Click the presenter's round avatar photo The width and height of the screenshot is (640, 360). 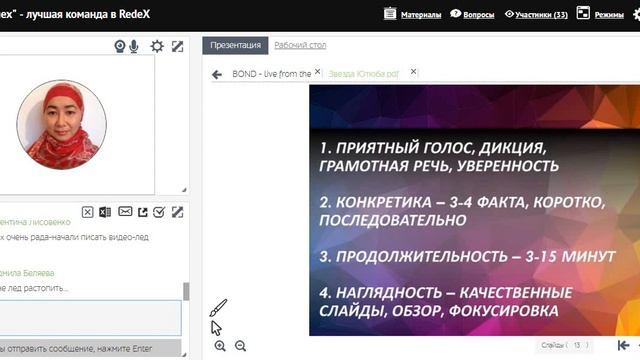click(x=62, y=124)
